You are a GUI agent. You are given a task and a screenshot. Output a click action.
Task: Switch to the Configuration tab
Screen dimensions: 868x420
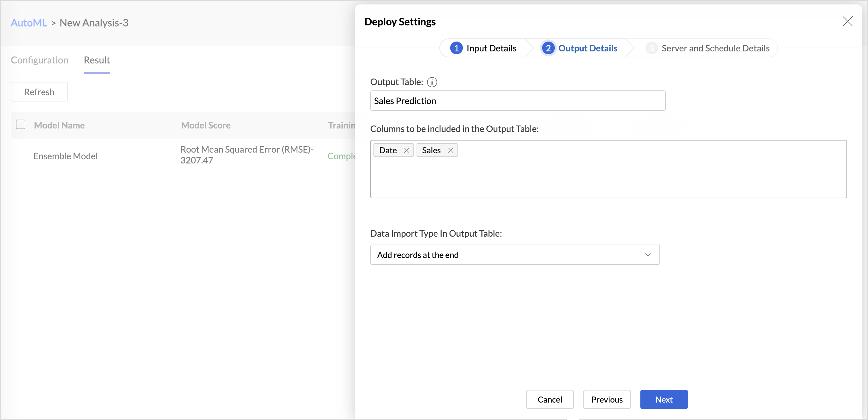(39, 60)
